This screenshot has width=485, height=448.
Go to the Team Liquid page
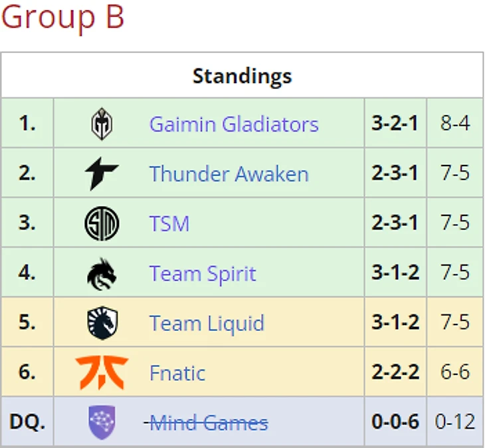point(207,323)
